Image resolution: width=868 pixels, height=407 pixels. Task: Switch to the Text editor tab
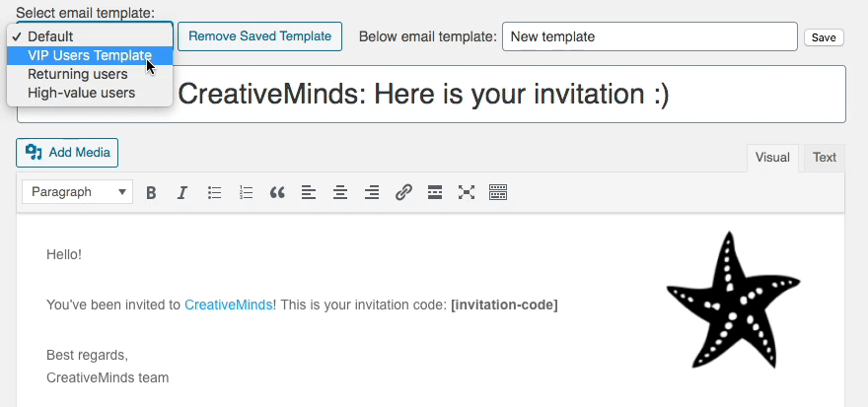[825, 158]
